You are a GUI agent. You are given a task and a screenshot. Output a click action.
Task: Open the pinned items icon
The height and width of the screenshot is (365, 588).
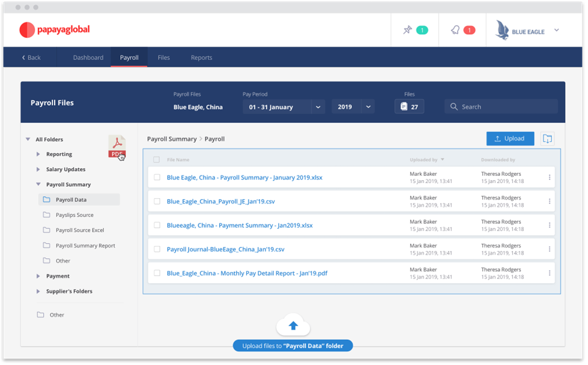tap(407, 30)
